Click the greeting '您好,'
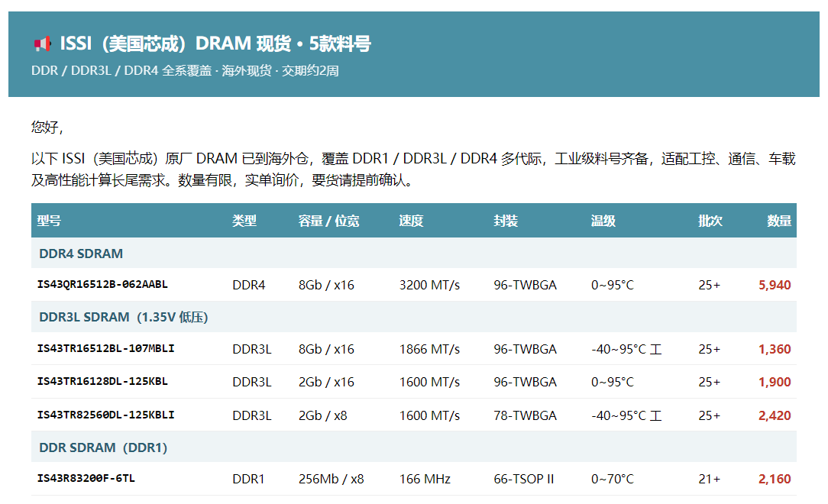 [47, 127]
